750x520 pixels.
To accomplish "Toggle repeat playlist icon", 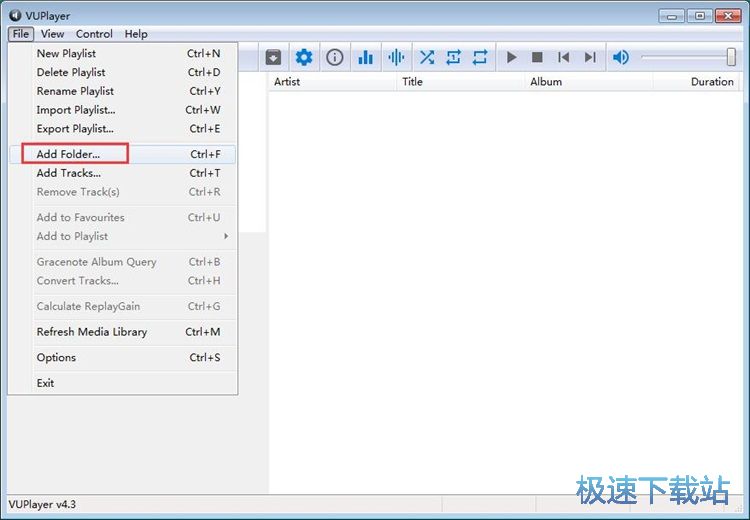I will (x=480, y=57).
